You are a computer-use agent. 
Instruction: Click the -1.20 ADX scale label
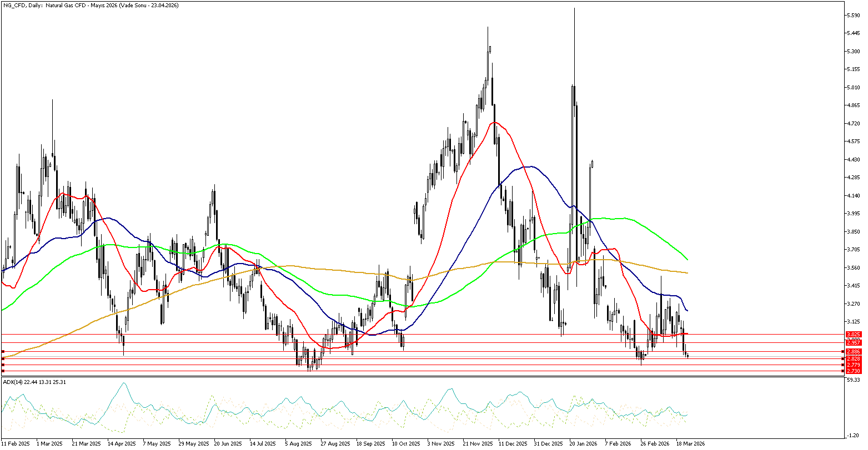[x=853, y=435]
